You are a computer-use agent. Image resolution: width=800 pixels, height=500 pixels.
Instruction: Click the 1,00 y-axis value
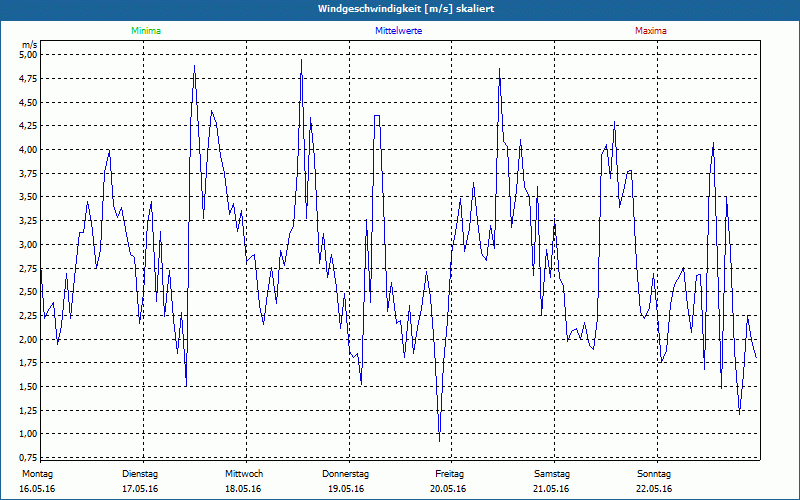tap(29, 434)
